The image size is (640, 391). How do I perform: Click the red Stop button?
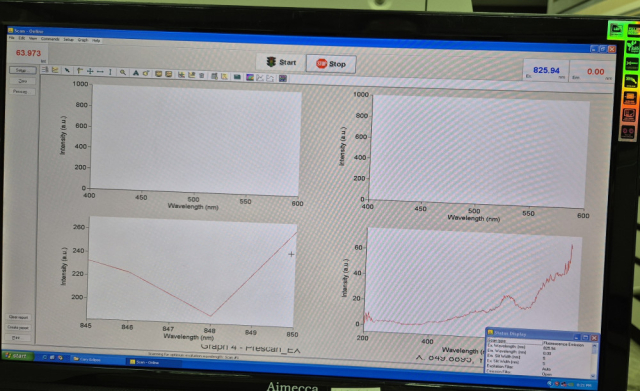click(x=331, y=64)
